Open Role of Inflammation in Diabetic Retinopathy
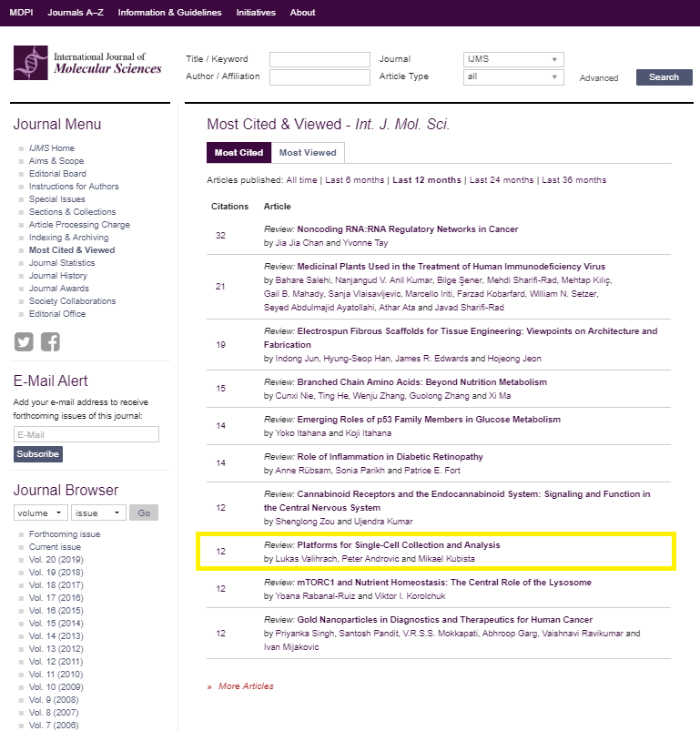700x731 pixels. 391,457
